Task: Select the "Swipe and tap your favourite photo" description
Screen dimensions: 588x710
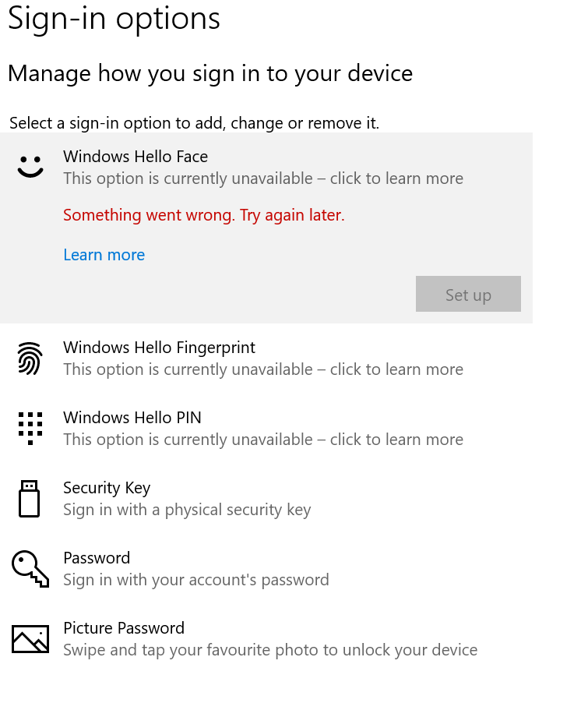Action: 270,650
